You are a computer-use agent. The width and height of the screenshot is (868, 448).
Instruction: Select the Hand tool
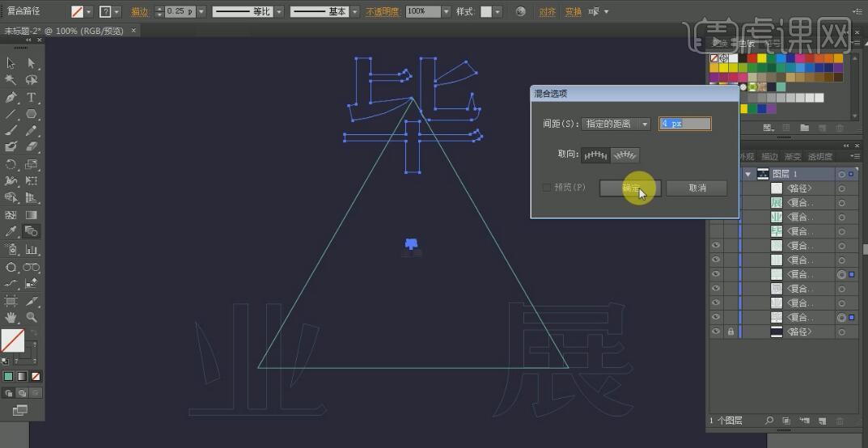pyautogui.click(x=11, y=318)
